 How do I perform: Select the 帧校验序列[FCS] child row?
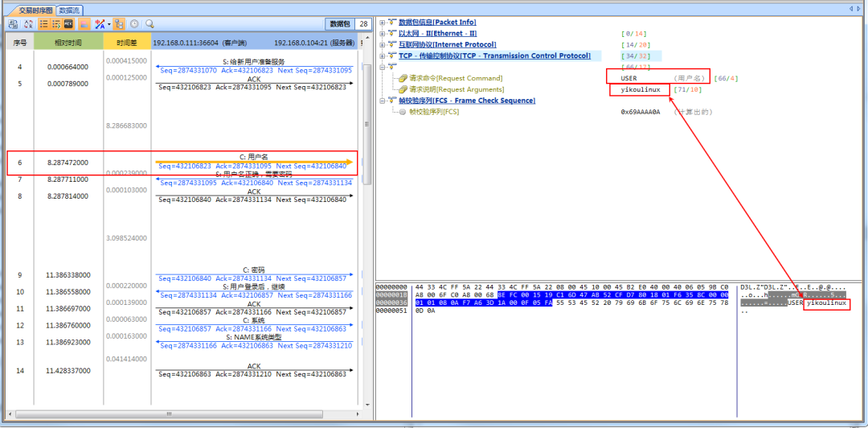coord(434,112)
